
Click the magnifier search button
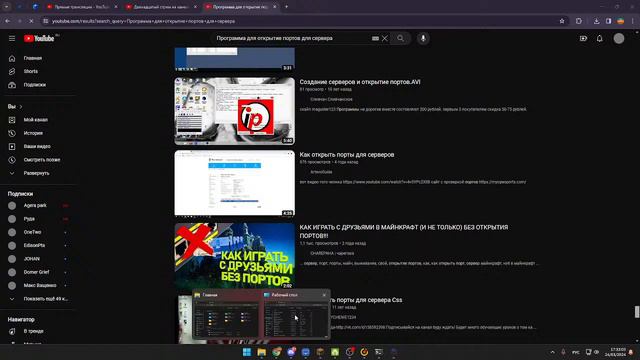[x=400, y=38]
